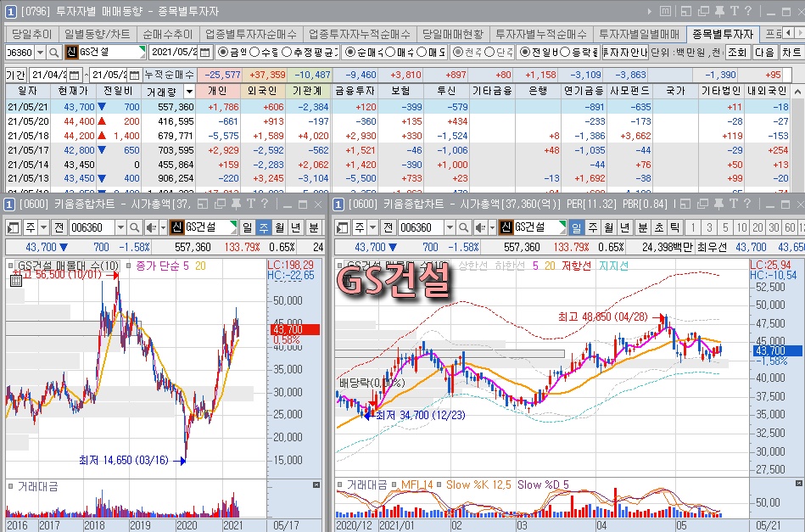Image resolution: width=805 pixels, height=532 pixels.
Task: Click the M menu icon in top title bar
Action: pyautogui.click(x=665, y=11)
